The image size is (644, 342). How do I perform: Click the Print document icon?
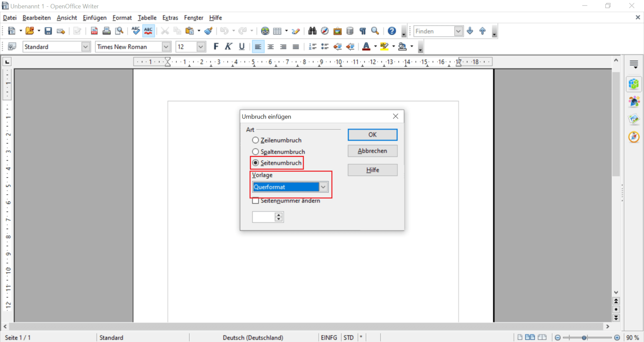(x=106, y=31)
